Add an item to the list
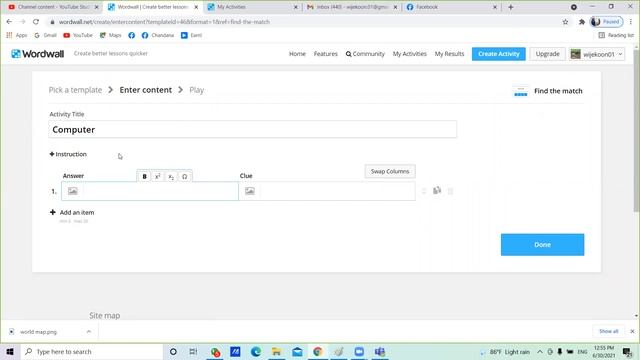 72,212
